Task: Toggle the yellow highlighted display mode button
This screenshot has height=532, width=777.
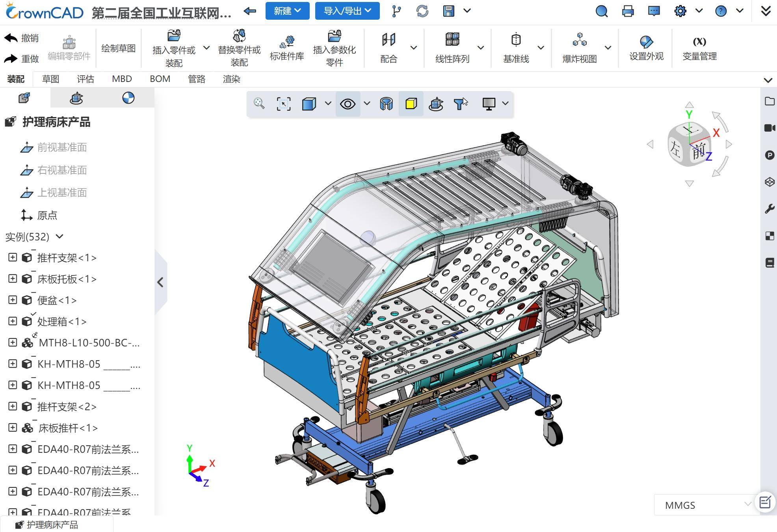Action: [x=411, y=104]
